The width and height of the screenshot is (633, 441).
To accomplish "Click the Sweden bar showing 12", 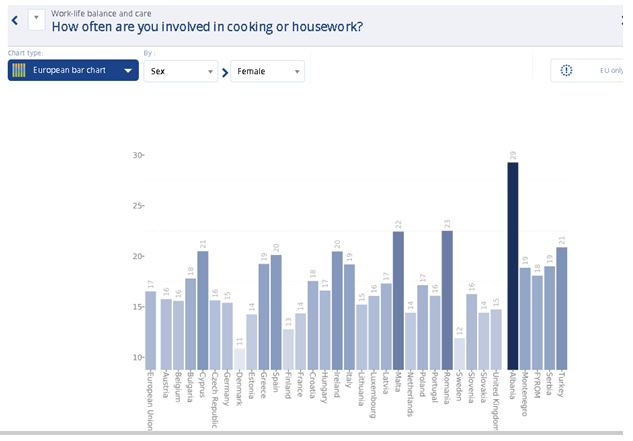I will click(459, 352).
